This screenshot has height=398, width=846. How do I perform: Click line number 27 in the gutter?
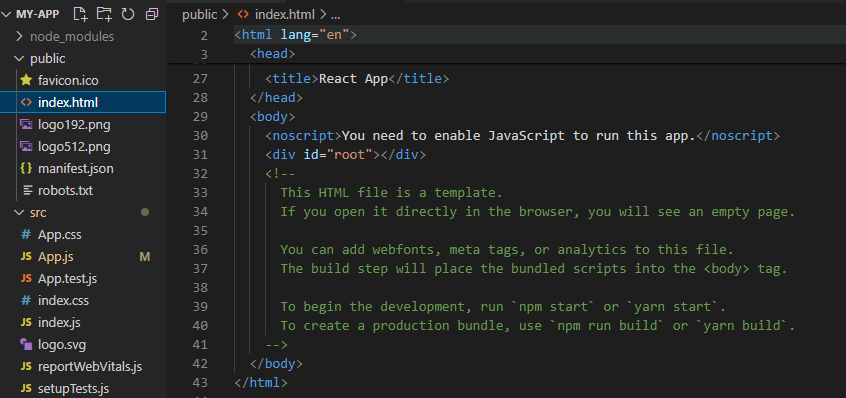(200, 79)
